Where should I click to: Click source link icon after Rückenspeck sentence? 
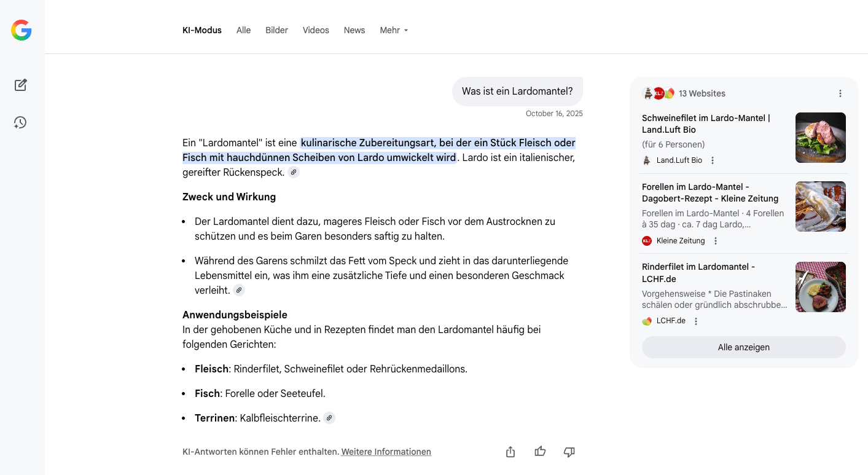pyautogui.click(x=294, y=173)
